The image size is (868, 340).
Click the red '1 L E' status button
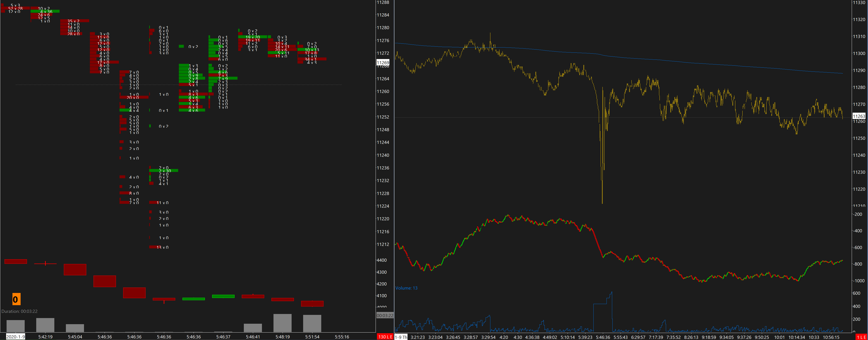tap(861, 337)
